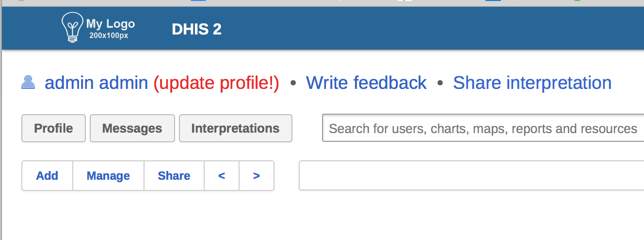644x240 pixels.
Task: Open the Messages button
Action: (x=132, y=129)
